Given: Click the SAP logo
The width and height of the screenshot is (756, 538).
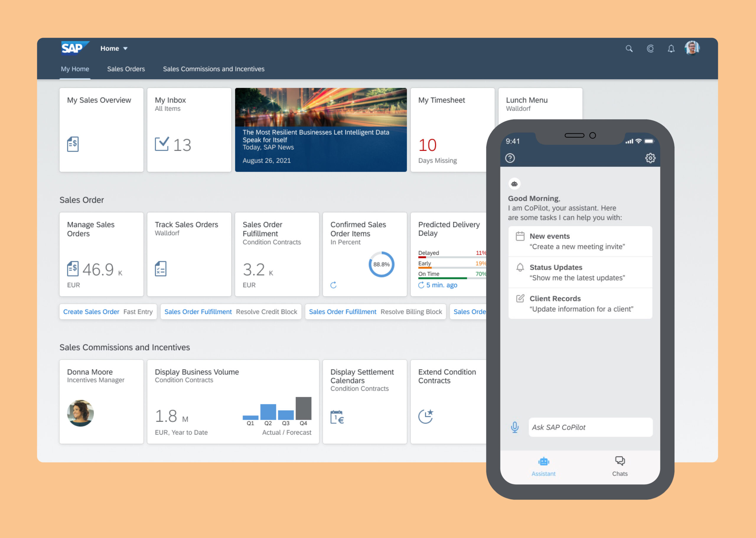Looking at the screenshot, I should (x=75, y=48).
